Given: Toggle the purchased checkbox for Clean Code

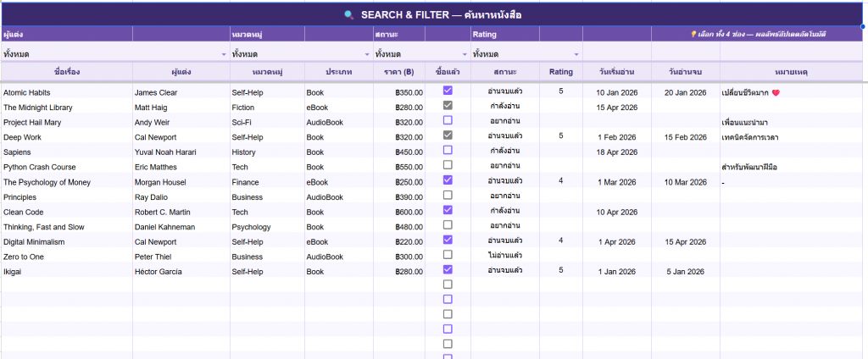Looking at the screenshot, I should (x=448, y=210).
